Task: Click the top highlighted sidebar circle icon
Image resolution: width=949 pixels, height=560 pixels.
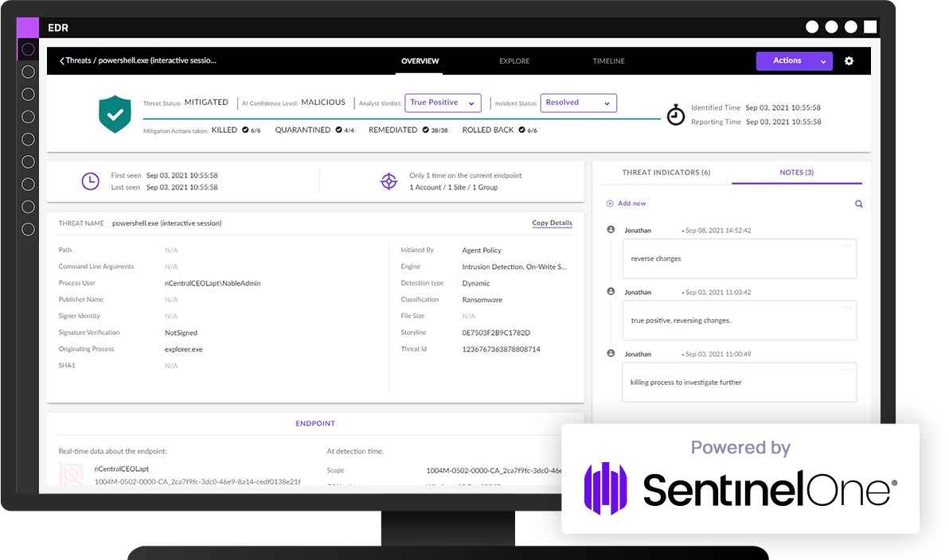Action: tap(28, 49)
